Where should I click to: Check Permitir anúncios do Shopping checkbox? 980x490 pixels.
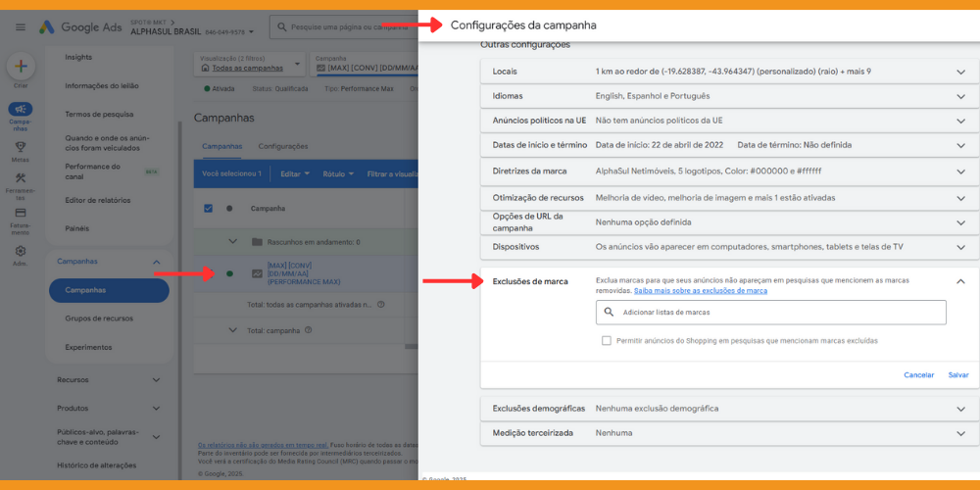coord(607,341)
